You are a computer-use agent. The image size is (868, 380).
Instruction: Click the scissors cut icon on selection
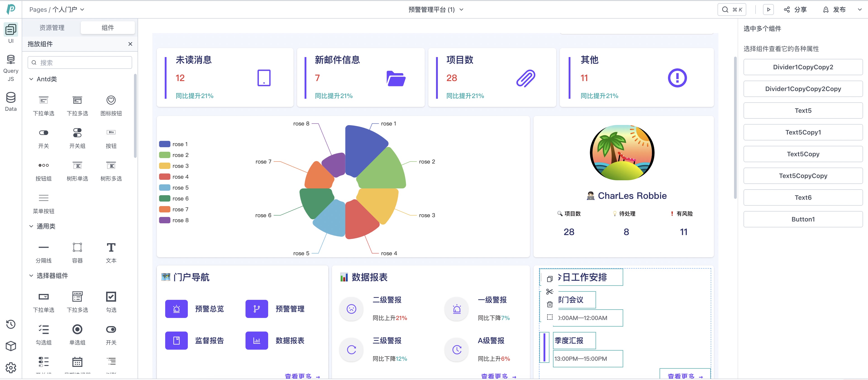pyautogui.click(x=550, y=291)
